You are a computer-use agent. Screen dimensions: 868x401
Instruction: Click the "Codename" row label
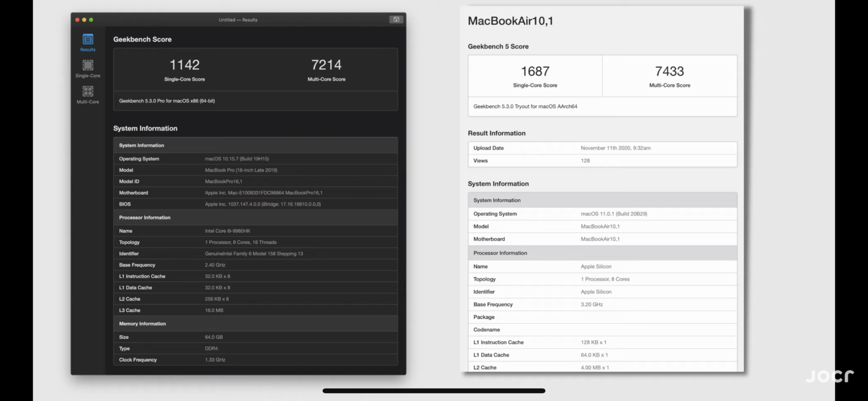487,330
